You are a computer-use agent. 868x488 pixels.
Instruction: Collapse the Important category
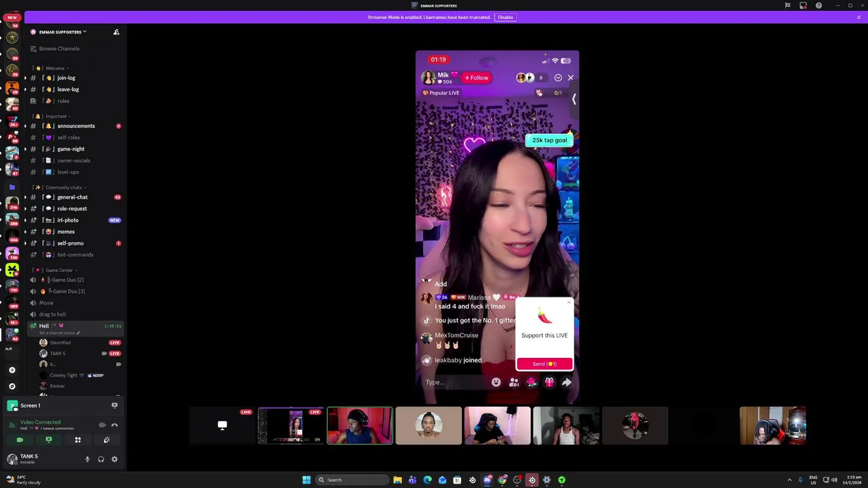(56, 117)
